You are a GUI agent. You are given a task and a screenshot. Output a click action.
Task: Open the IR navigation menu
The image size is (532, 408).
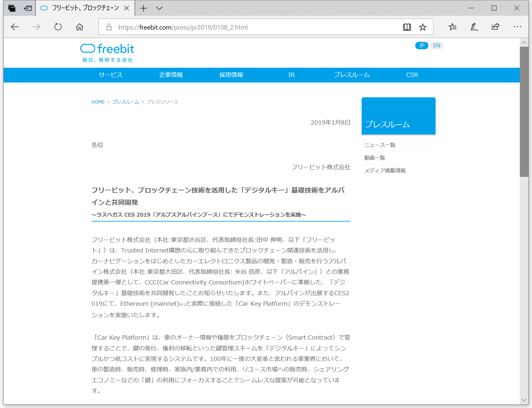click(291, 75)
